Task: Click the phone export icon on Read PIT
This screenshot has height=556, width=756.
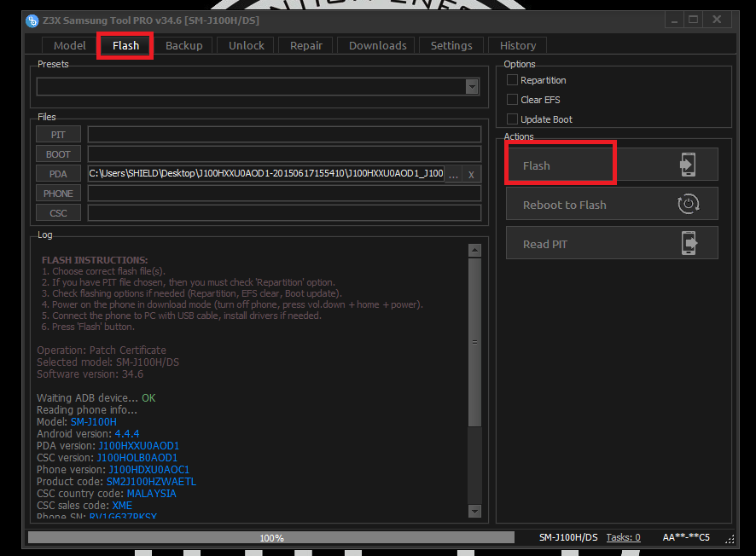Action: pos(689,243)
